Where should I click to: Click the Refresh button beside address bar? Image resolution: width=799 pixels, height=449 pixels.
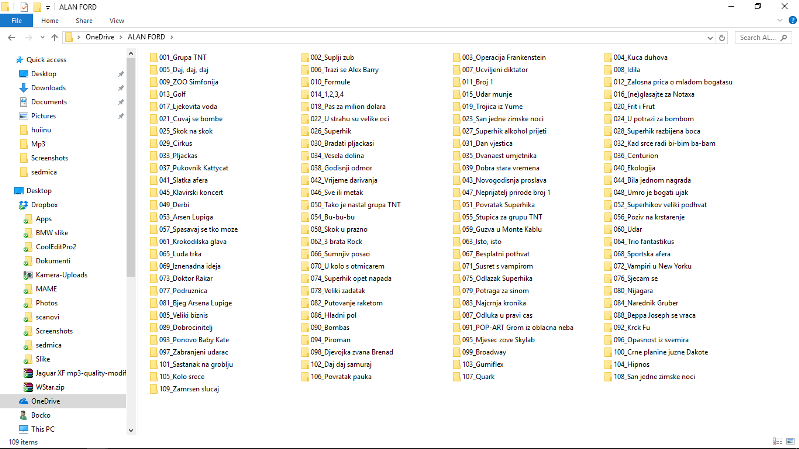[723, 37]
